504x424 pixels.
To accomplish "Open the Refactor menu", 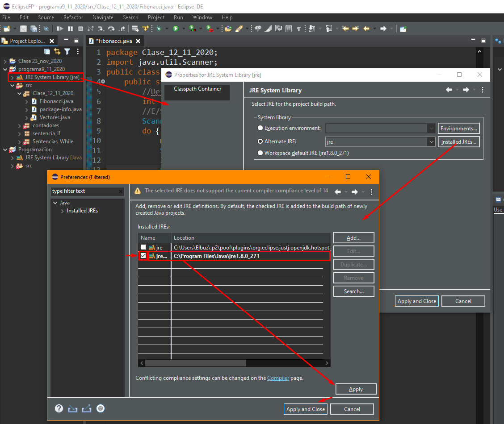I will [73, 17].
